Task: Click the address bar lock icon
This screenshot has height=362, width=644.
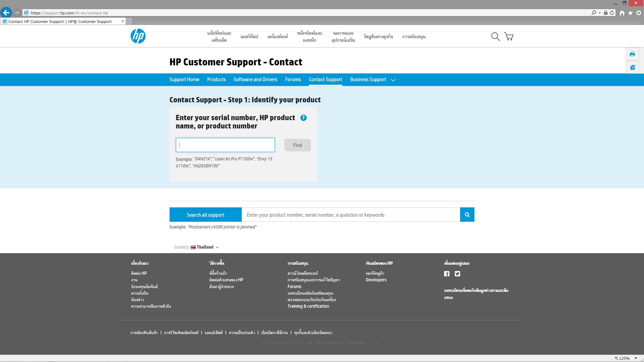Action: [x=606, y=13]
